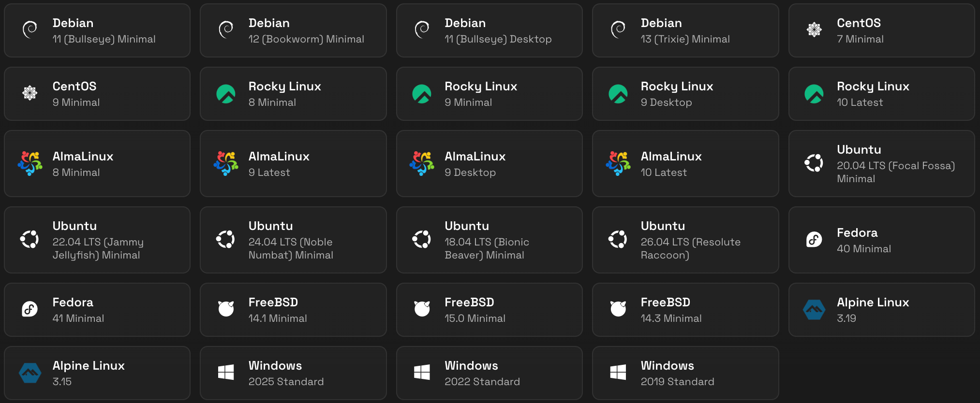This screenshot has width=980, height=403.
Task: Select the "2022 Standard" subtitle text
Action: click(x=482, y=382)
